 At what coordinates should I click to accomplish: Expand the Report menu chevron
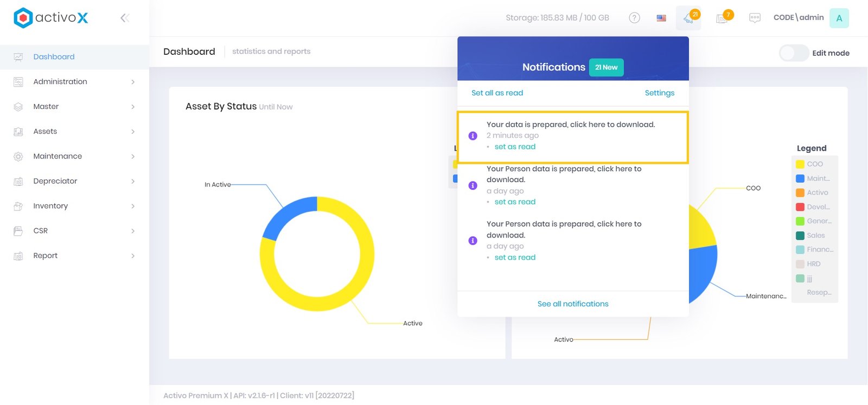coord(133,256)
